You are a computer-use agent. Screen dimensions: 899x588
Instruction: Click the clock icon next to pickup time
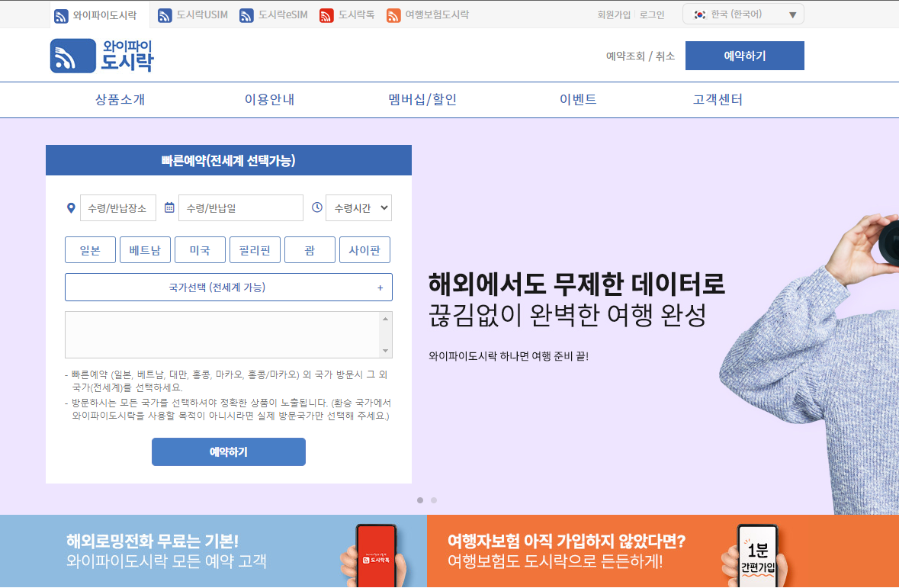coord(318,207)
